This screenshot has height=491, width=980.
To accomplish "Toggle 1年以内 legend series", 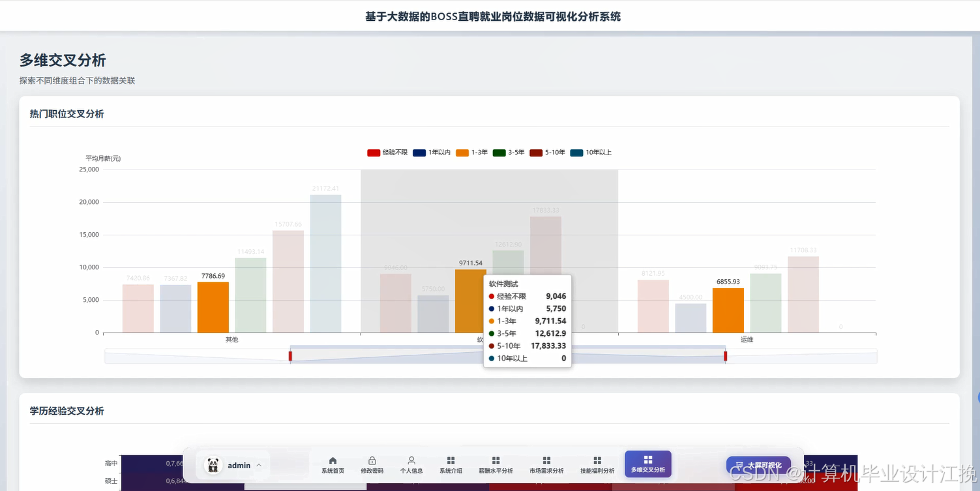I will 432,153.
